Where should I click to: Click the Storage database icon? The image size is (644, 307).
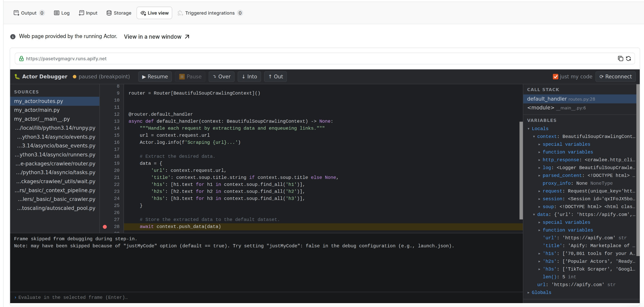tap(109, 13)
